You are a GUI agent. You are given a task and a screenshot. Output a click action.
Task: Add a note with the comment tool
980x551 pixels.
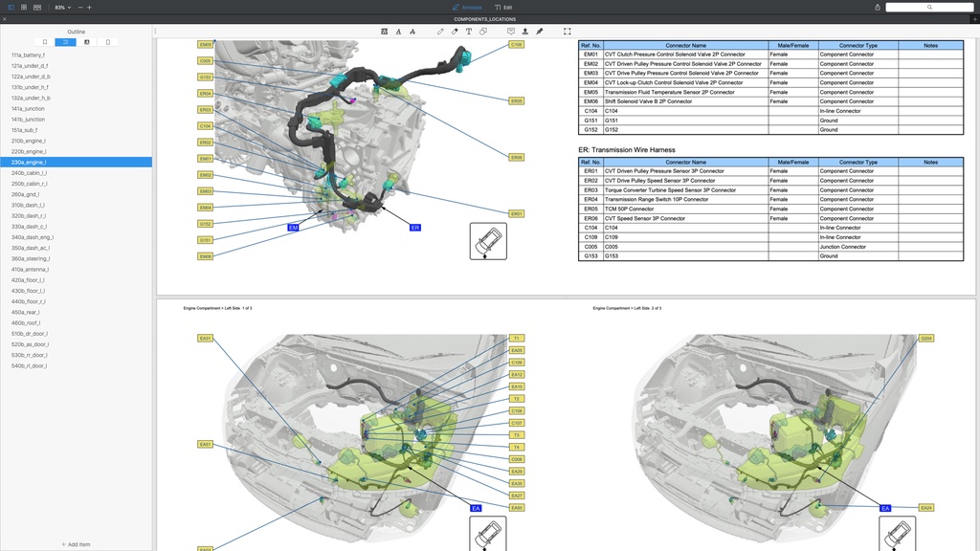click(511, 32)
